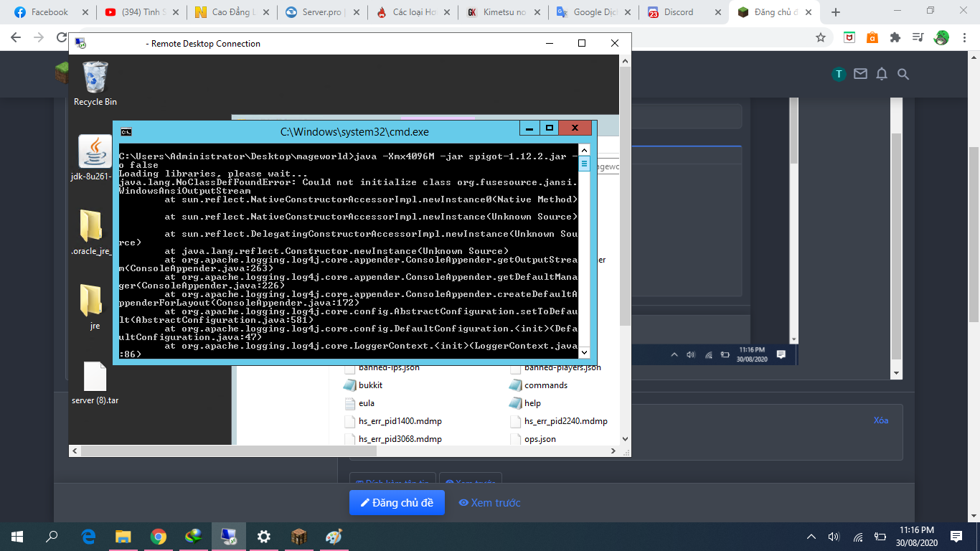The width and height of the screenshot is (980, 551).
Task: Open Settings gear on the taskbar
Action: tap(264, 537)
